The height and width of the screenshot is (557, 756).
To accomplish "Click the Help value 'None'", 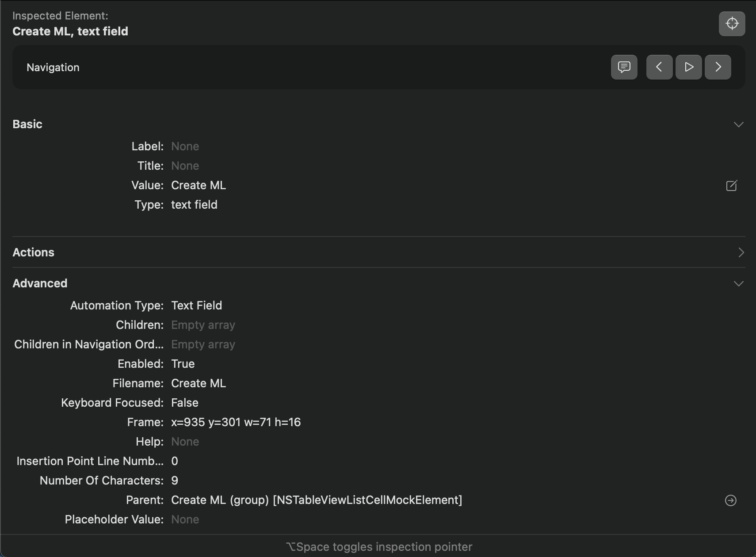I will tap(185, 442).
